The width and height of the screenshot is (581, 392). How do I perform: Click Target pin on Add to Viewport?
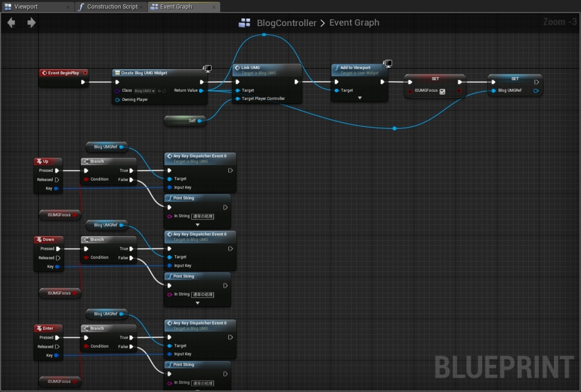pos(336,90)
